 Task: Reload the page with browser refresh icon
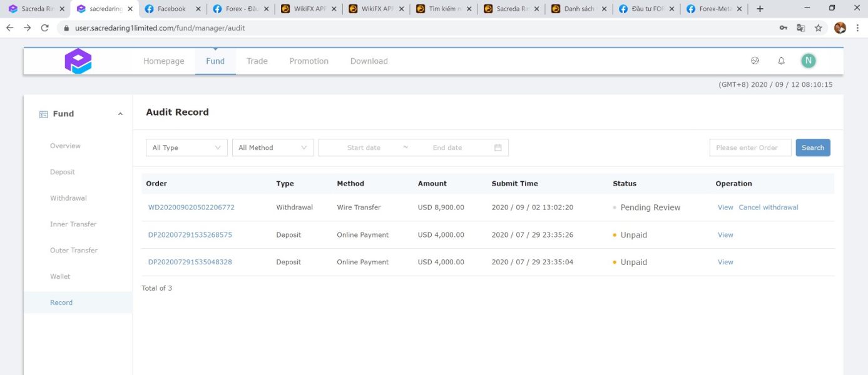pyautogui.click(x=44, y=28)
